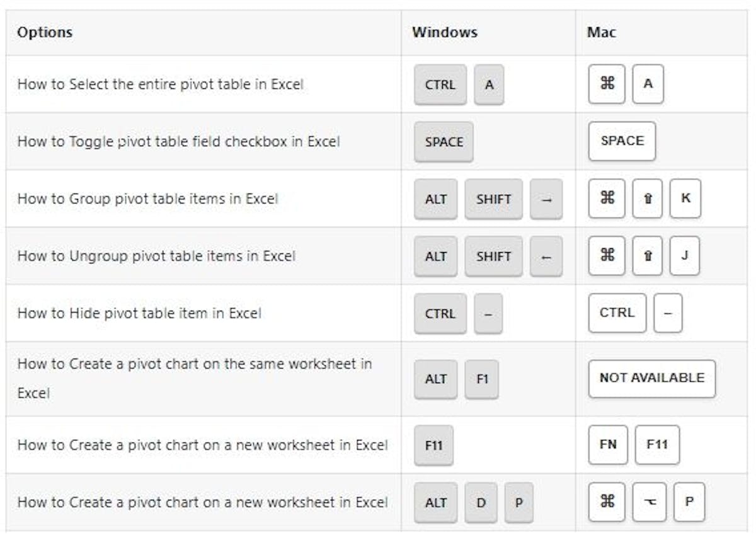Viewport: 756px width, 542px height.
Task: Click the Windows minus key in the Hide row
Action: coord(488,314)
